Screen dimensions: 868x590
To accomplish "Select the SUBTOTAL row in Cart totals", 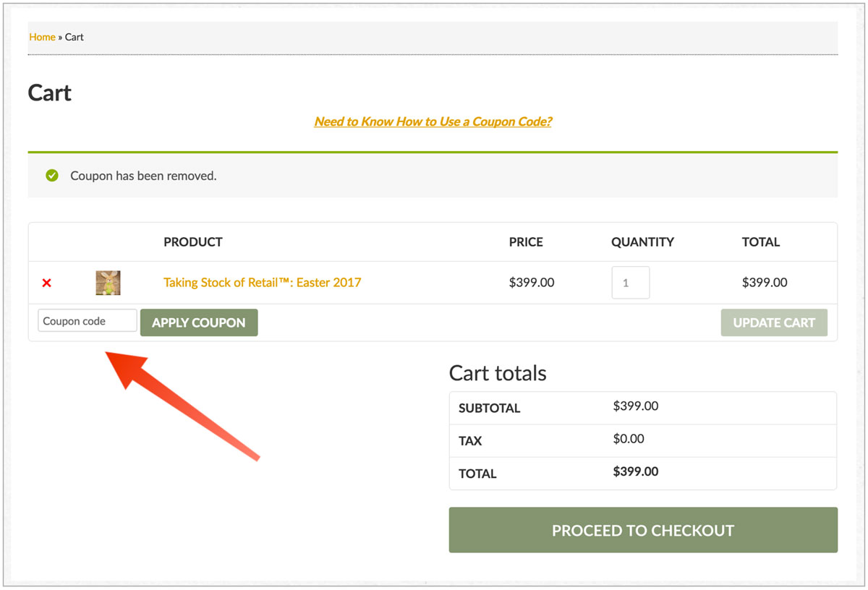I will (x=488, y=408).
